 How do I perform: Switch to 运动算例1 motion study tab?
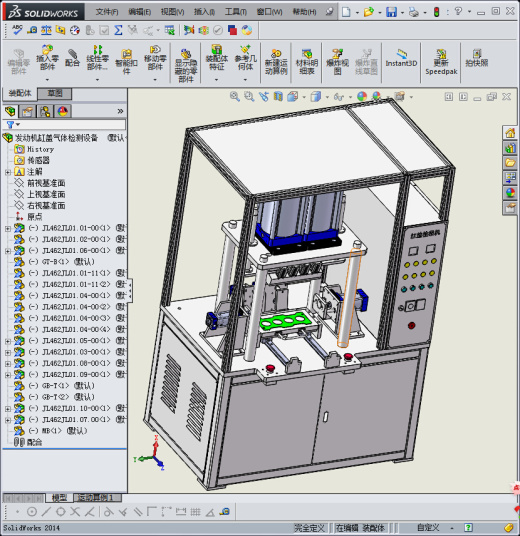coord(97,497)
